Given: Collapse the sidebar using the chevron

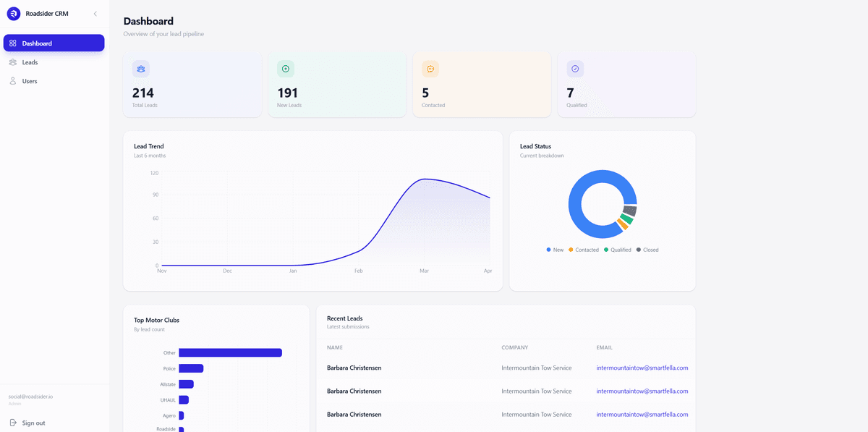Looking at the screenshot, I should (95, 14).
